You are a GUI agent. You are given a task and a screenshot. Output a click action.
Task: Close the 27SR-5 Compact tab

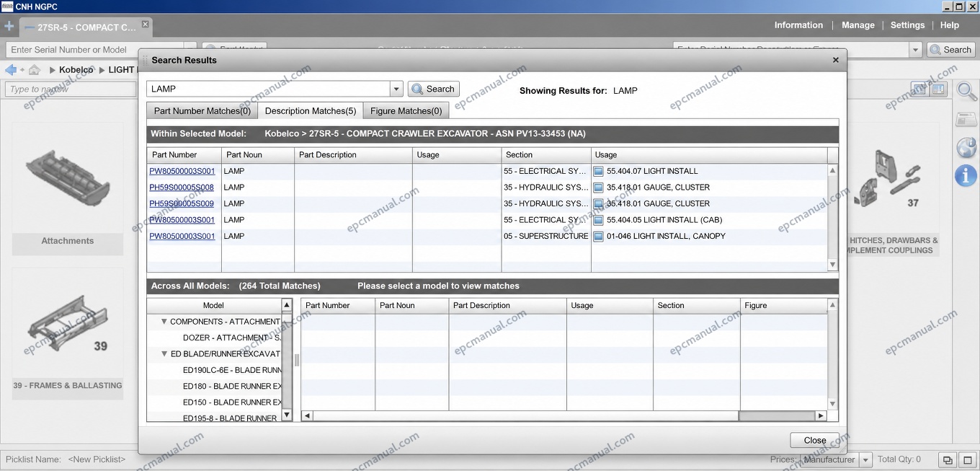click(x=145, y=24)
